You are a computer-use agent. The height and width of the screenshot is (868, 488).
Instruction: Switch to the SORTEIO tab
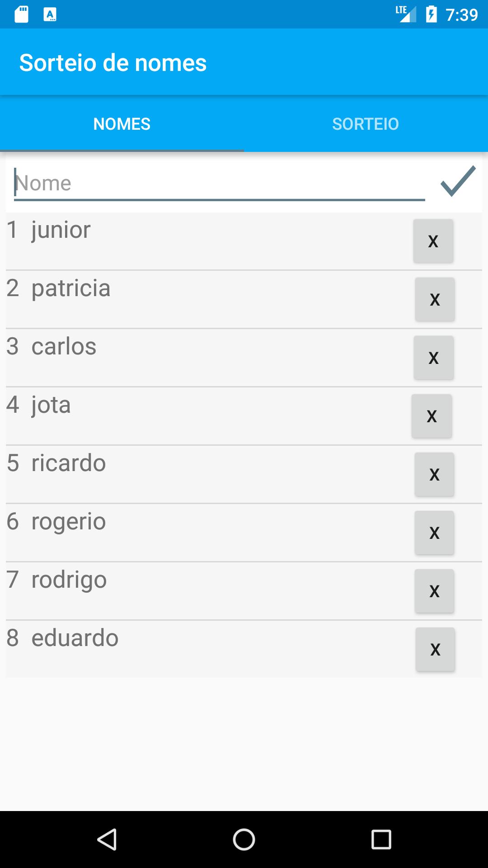tap(366, 124)
